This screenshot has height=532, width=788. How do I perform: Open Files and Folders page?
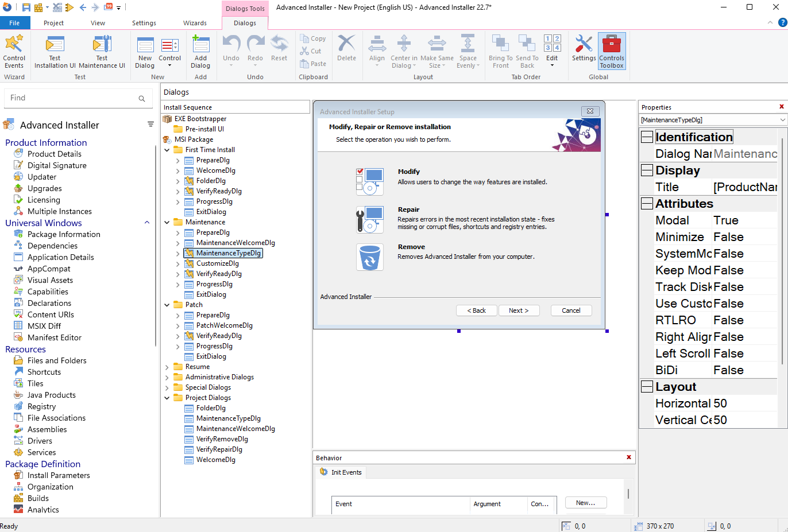pos(57,360)
